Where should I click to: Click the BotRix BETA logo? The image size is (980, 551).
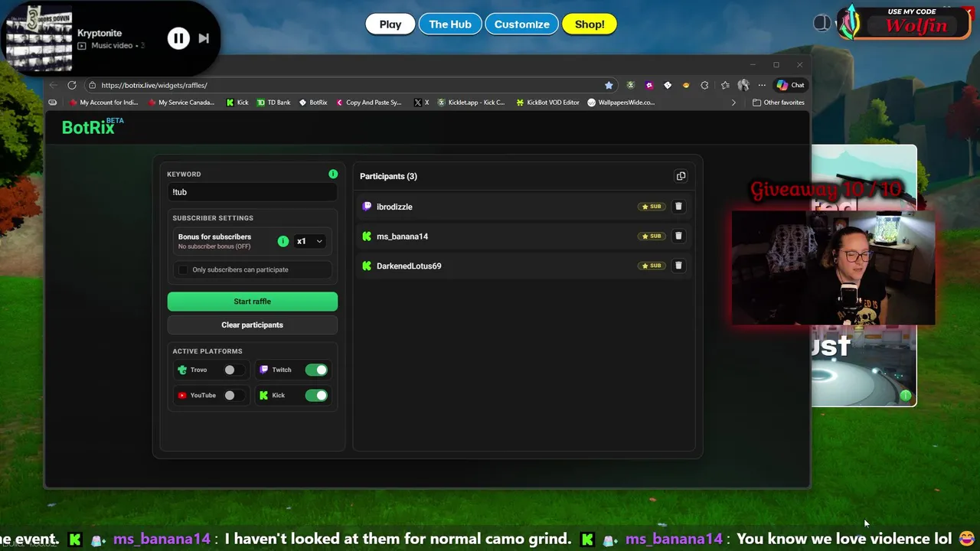coord(93,127)
